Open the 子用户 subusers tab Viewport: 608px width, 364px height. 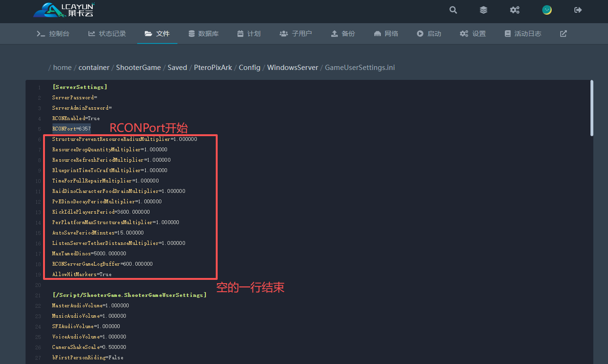coord(296,34)
